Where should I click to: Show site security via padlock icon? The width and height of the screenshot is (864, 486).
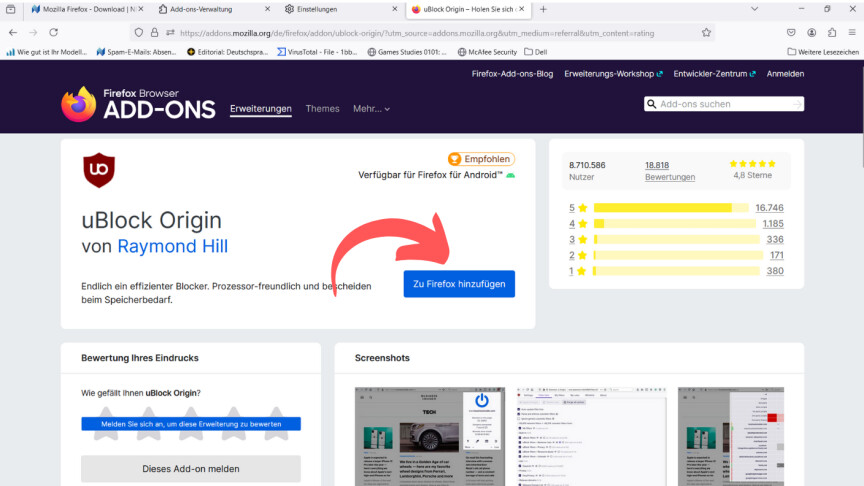point(154,33)
